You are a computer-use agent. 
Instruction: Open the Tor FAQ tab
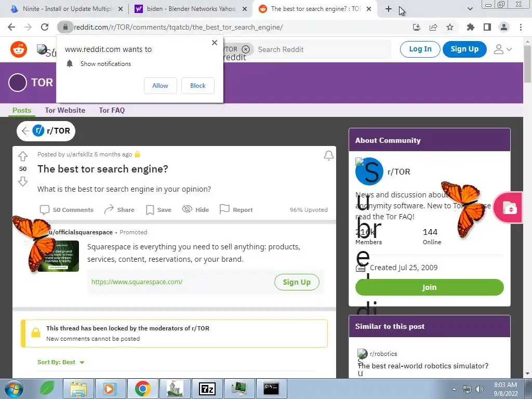point(112,110)
